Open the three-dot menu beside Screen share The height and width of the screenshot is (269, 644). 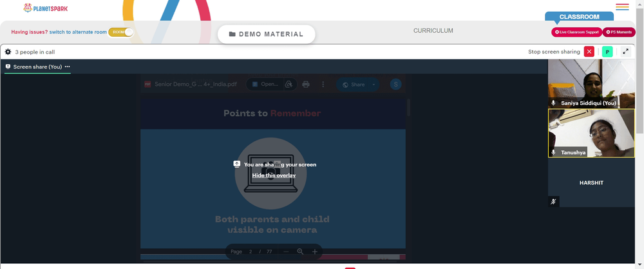coord(68,66)
